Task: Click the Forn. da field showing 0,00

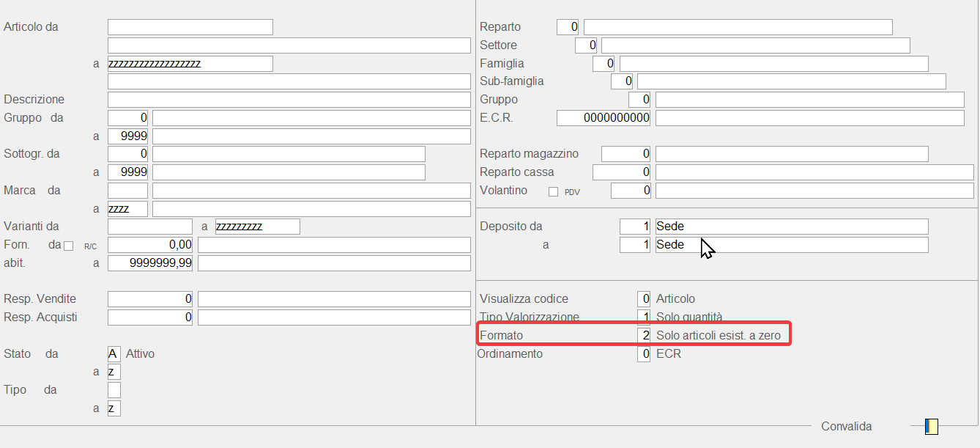Action: pos(150,245)
